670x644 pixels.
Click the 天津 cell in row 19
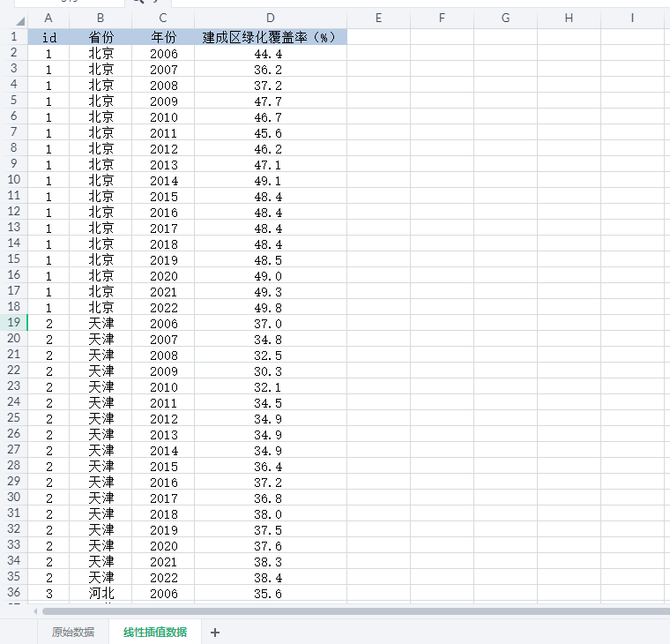100,323
